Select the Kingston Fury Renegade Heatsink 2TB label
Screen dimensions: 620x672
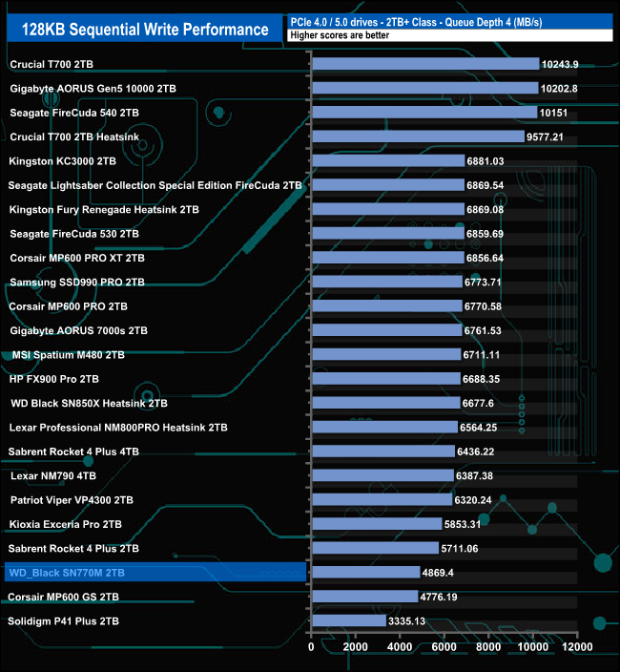click(x=104, y=210)
